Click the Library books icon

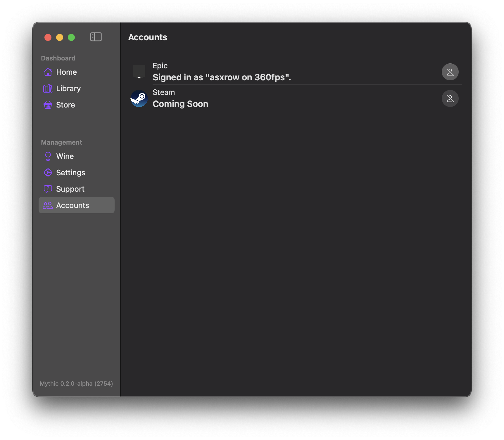coord(48,89)
